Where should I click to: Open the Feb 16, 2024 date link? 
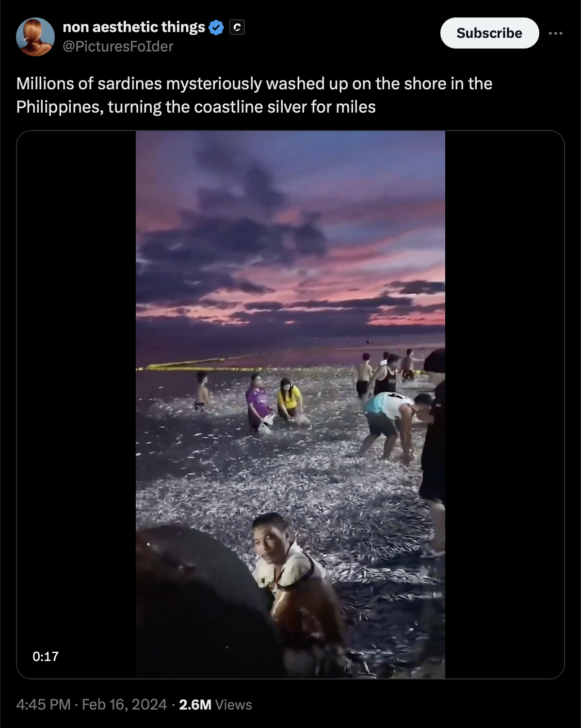click(124, 704)
